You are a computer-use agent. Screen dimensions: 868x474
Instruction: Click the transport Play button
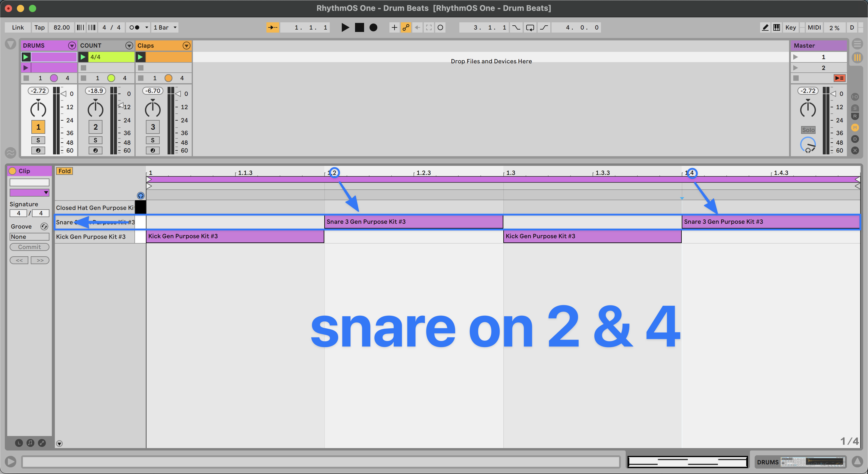coord(345,27)
